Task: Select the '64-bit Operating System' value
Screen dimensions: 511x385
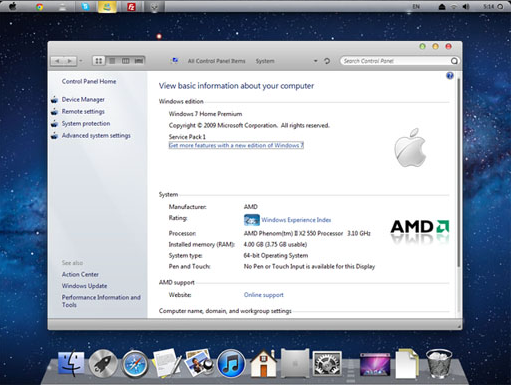Action: tap(276, 255)
